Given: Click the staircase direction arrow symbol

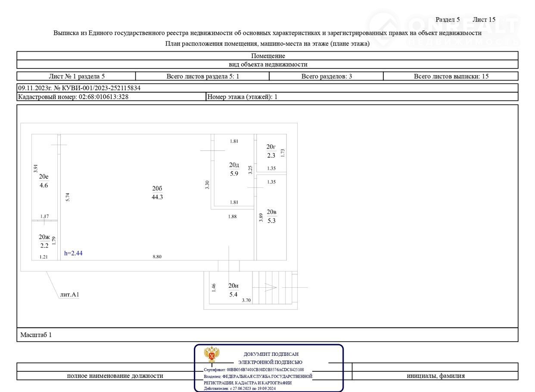Looking at the screenshot, I should point(271,287).
